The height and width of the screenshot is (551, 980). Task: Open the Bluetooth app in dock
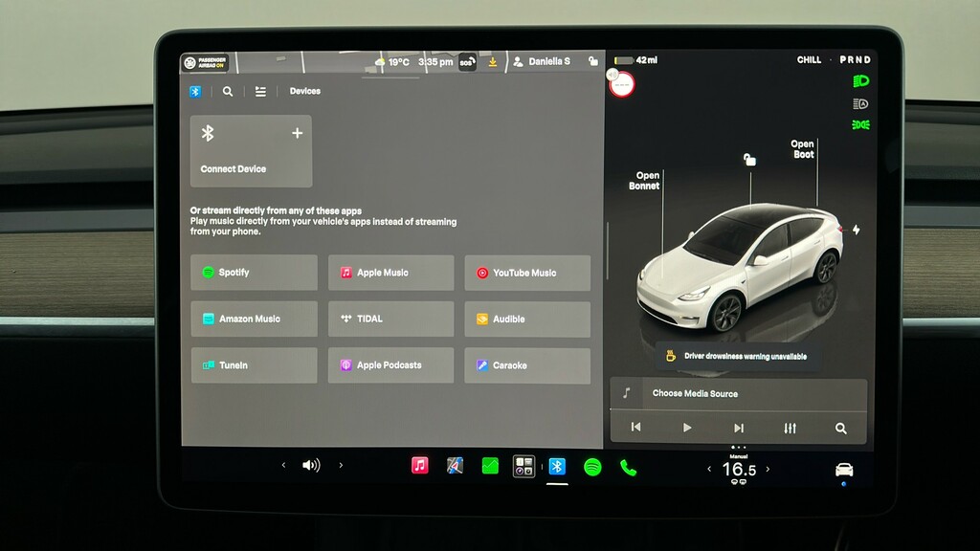(x=557, y=467)
